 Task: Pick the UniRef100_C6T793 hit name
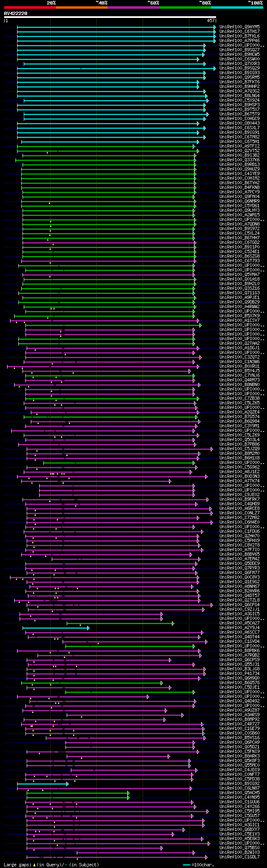click(239, 261)
